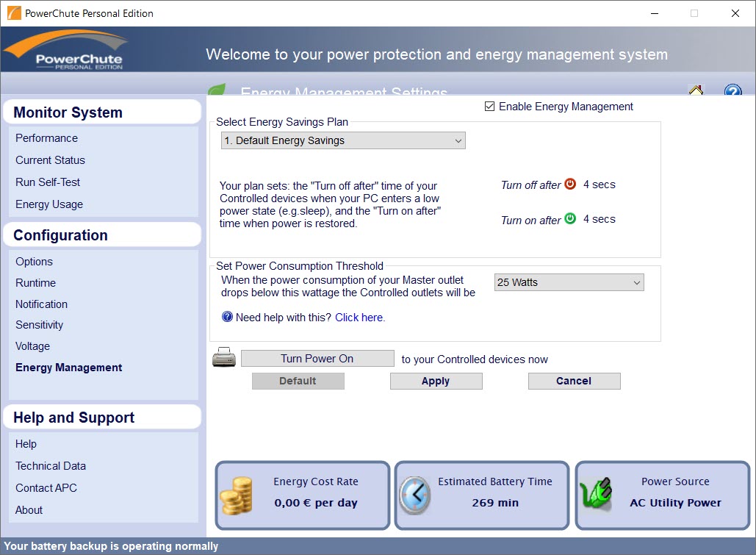
Task: Click the help icon next to Need help
Action: click(227, 317)
